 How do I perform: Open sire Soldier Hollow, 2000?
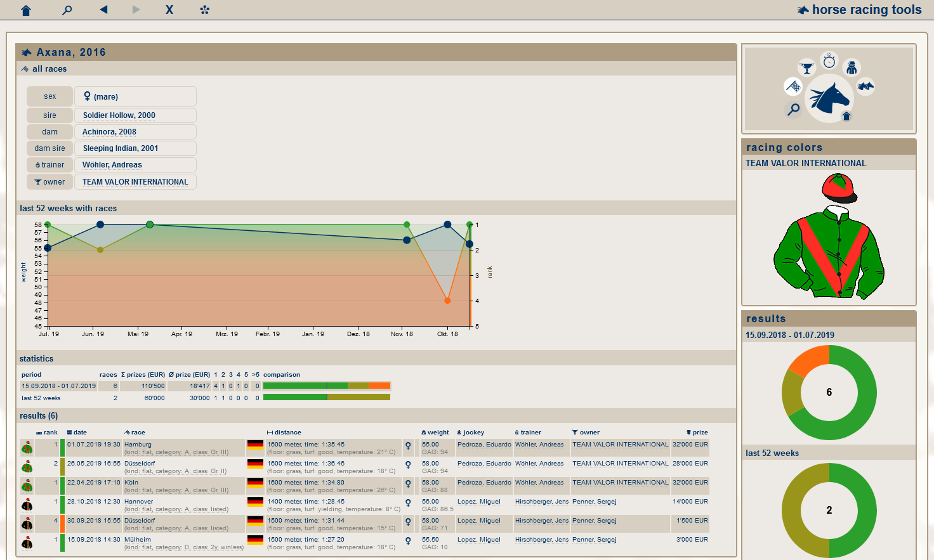(x=119, y=115)
